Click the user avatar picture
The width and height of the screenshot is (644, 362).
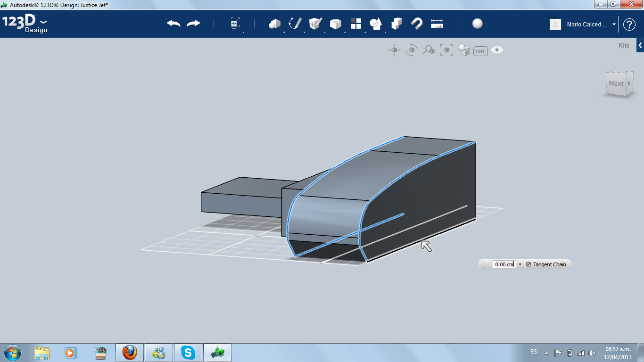[x=555, y=24]
